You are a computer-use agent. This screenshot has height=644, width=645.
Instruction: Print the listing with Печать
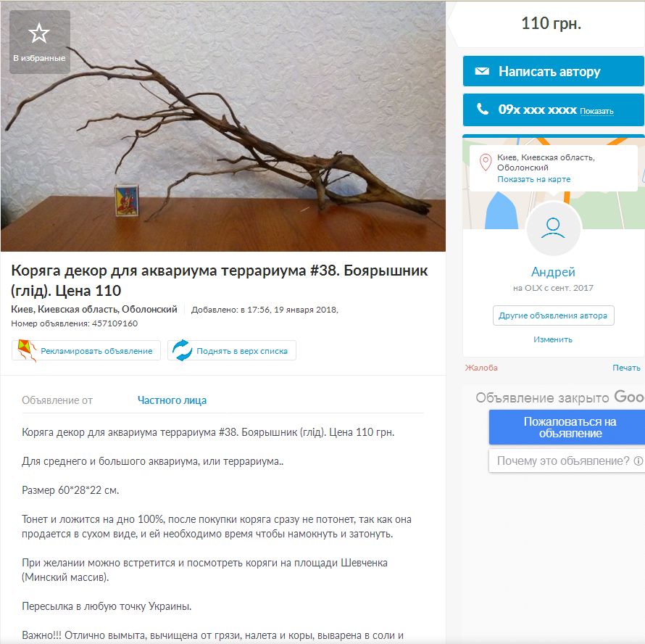(x=626, y=368)
